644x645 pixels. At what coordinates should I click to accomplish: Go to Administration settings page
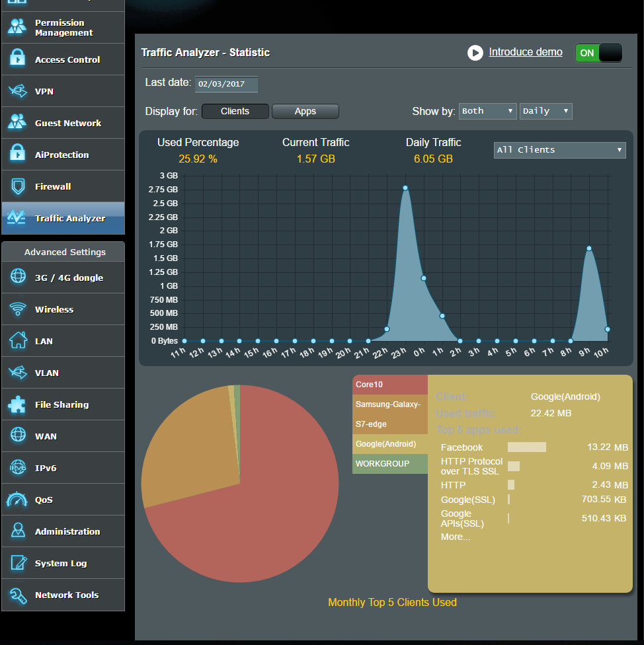coord(67,531)
